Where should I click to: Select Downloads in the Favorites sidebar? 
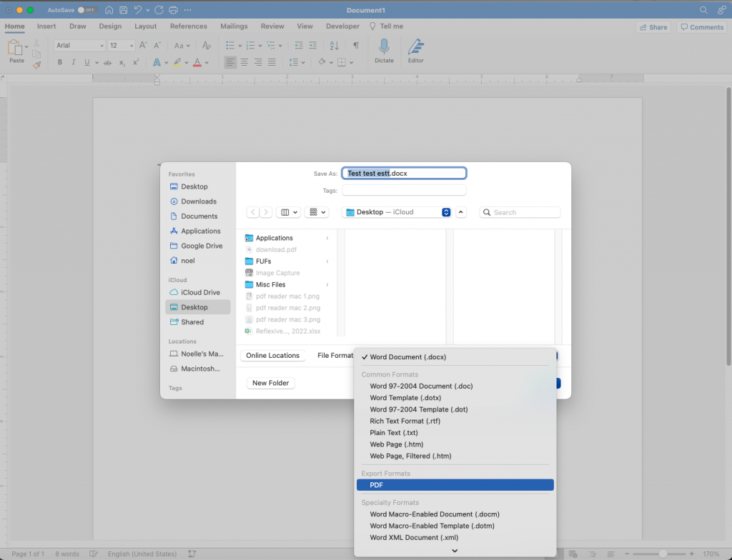(198, 201)
